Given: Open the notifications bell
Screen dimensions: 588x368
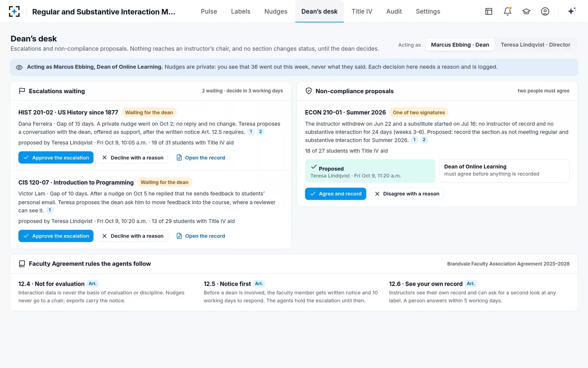Looking at the screenshot, I should pos(508,11).
